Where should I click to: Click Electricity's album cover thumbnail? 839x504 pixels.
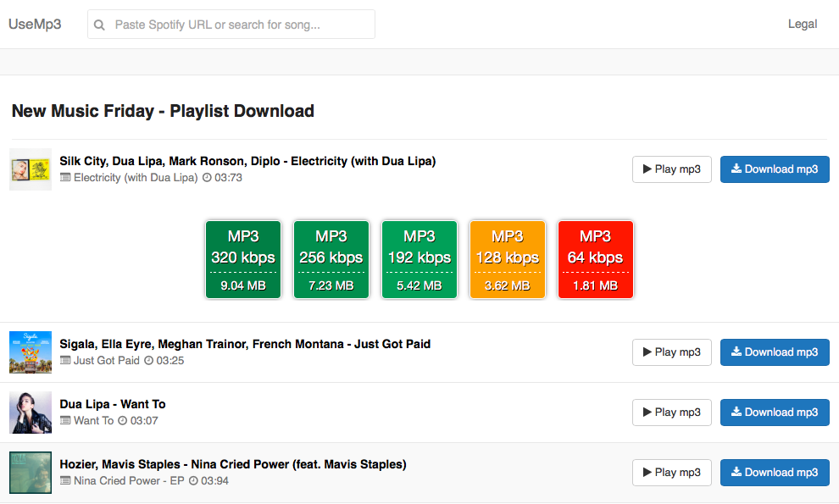point(31,169)
